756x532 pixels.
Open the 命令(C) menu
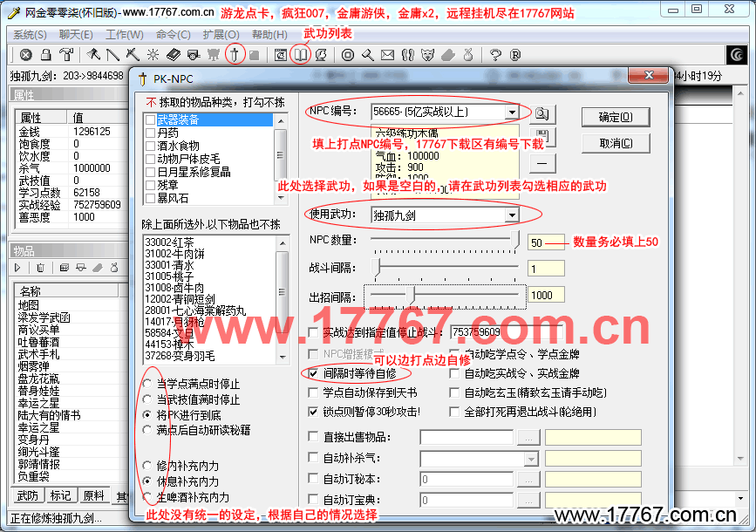click(174, 35)
